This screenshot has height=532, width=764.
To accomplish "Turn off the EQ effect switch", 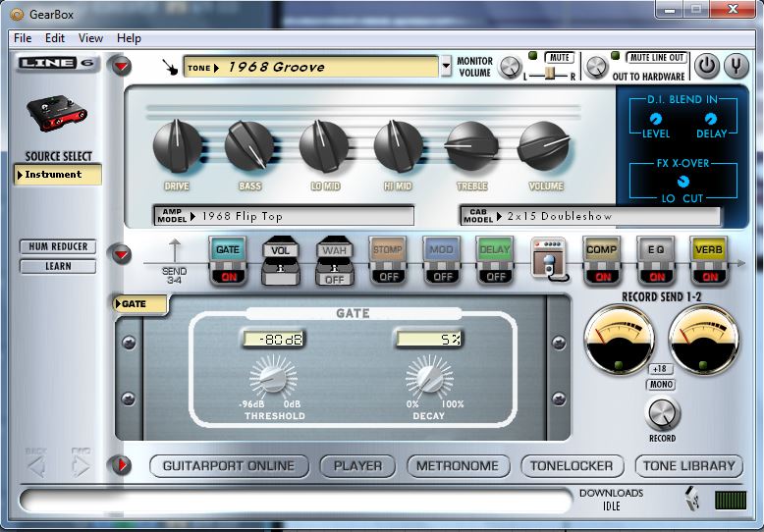I will [656, 277].
